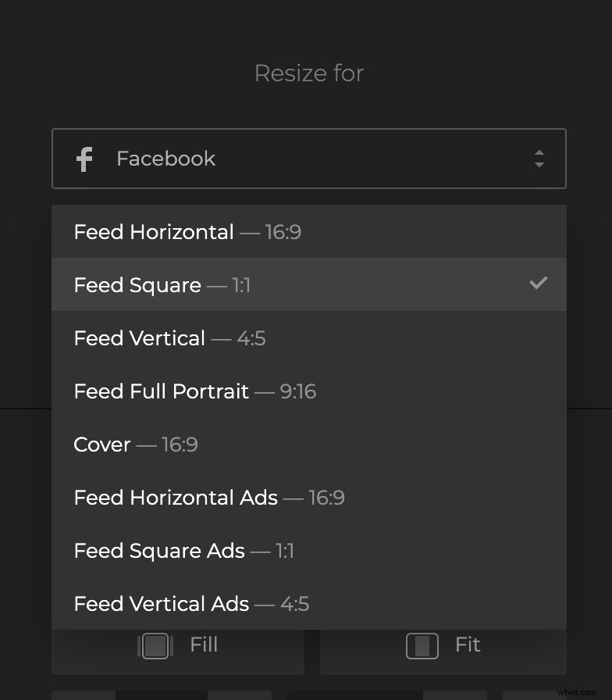Select the Cover 16:9 preset
Image resolution: width=612 pixels, height=700 pixels.
pos(136,444)
